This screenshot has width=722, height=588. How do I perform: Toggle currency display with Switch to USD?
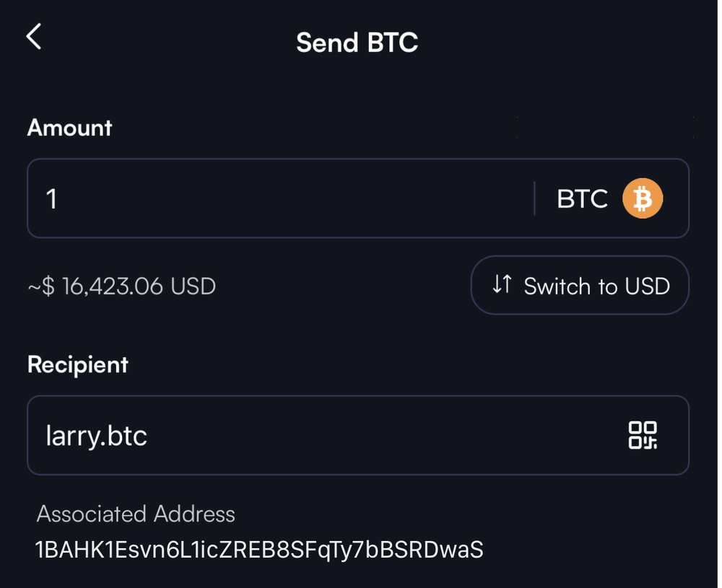coord(579,286)
